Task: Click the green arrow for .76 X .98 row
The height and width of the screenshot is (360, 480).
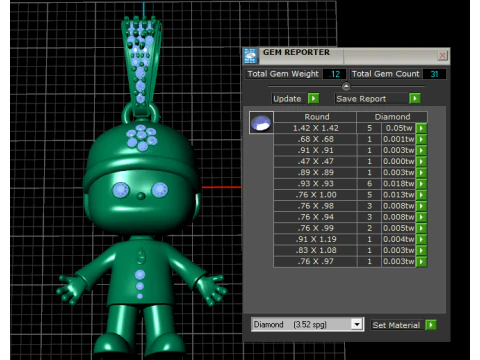Action: coord(422,206)
